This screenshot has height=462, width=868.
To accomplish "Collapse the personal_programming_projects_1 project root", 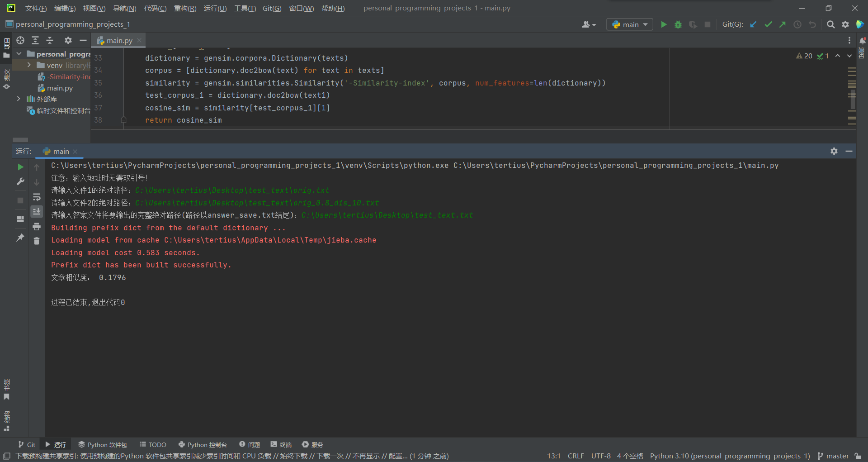I will click(x=19, y=54).
